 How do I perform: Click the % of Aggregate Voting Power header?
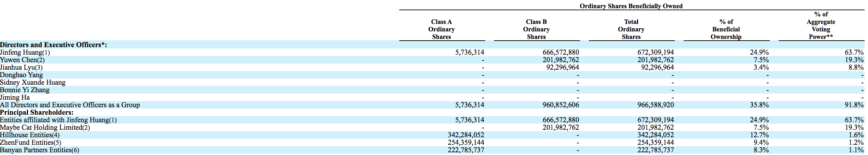click(x=821, y=26)
